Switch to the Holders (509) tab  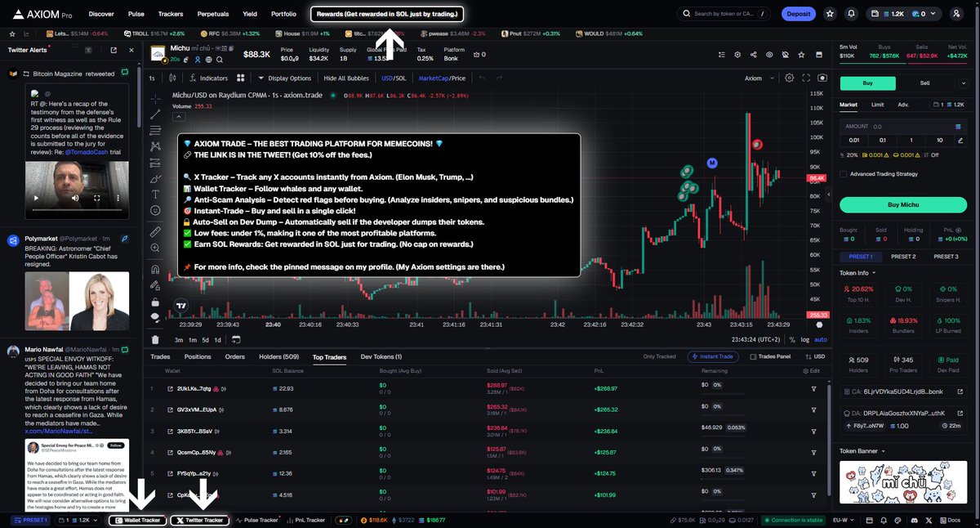click(x=280, y=356)
